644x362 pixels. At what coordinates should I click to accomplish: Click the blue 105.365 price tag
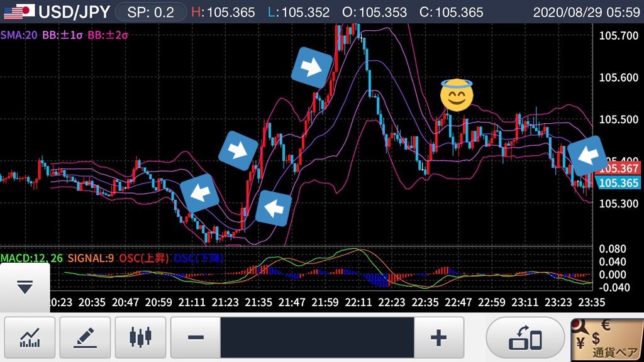click(x=619, y=183)
